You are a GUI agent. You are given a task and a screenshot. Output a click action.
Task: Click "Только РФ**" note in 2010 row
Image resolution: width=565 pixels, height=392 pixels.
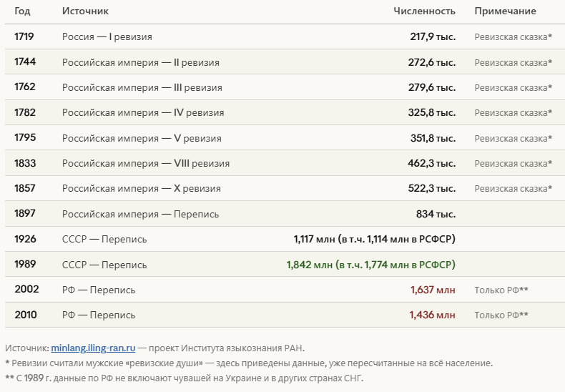coord(501,315)
